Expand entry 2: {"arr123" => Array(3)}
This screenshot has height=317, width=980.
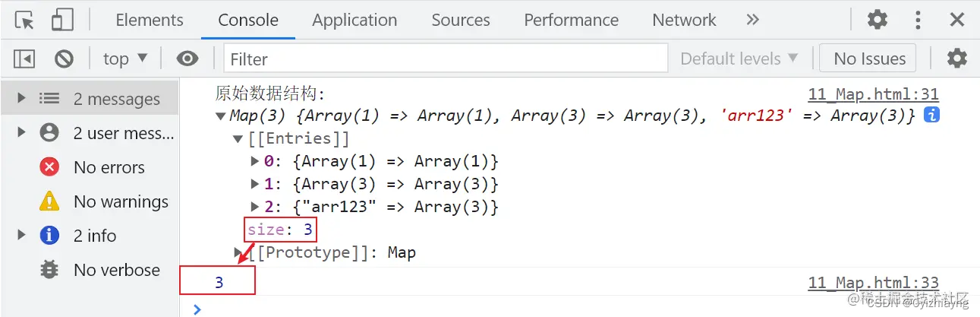point(255,207)
